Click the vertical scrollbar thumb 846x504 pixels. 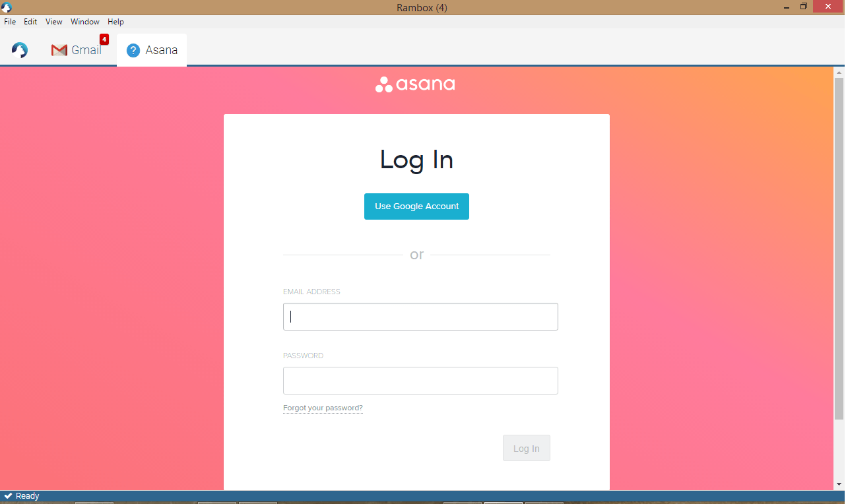pos(839,248)
